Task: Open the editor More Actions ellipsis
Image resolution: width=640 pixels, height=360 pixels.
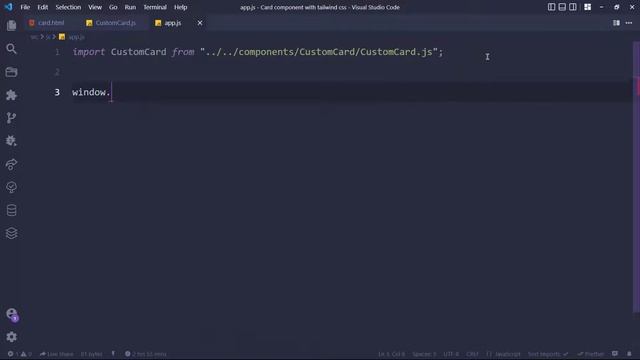Action: tap(629, 23)
